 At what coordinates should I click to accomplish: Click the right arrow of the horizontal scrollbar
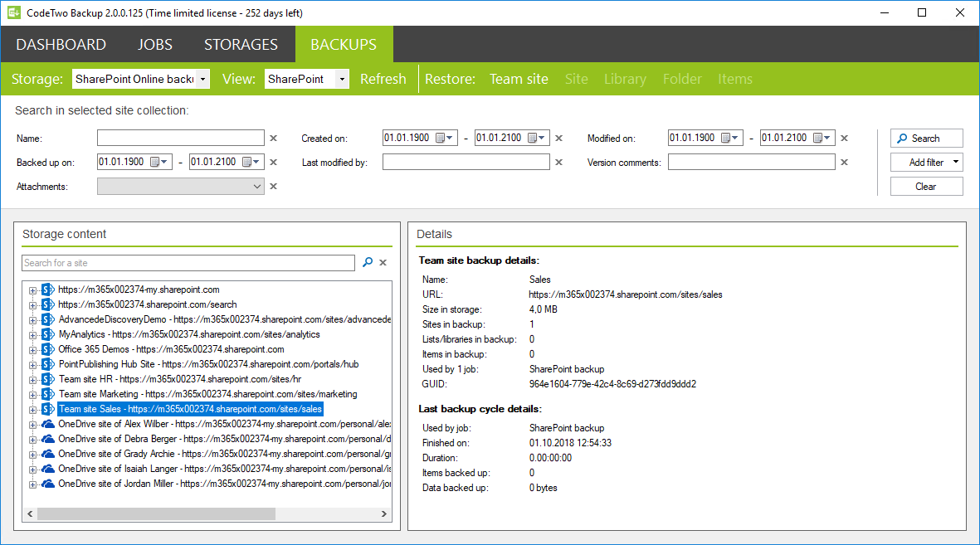383,513
